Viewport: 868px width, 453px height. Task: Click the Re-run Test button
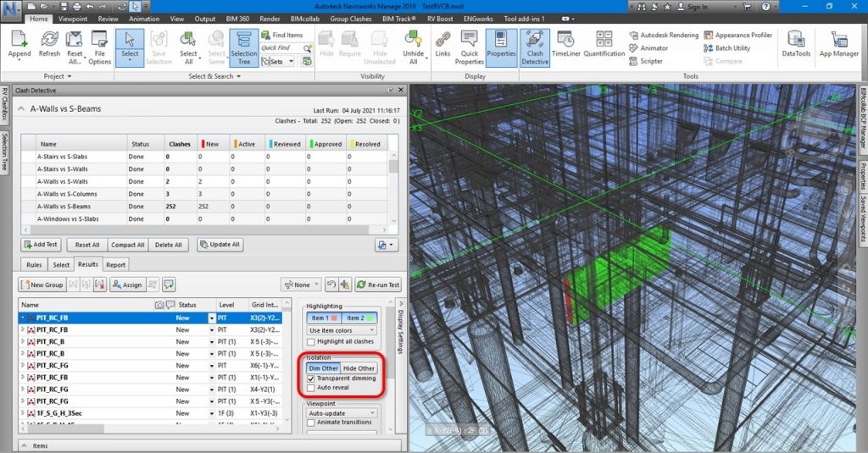[x=377, y=285]
